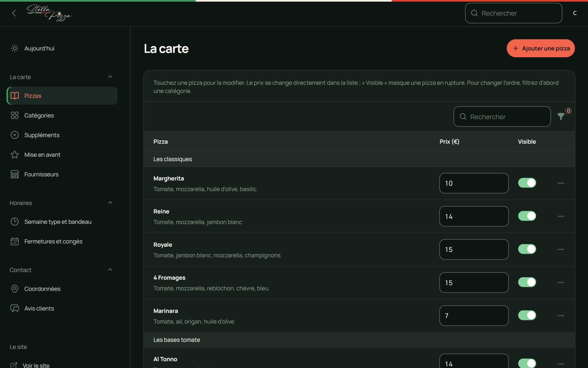The image size is (588, 368).
Task: Click the Fournisseurs shop icon
Action: point(14,174)
